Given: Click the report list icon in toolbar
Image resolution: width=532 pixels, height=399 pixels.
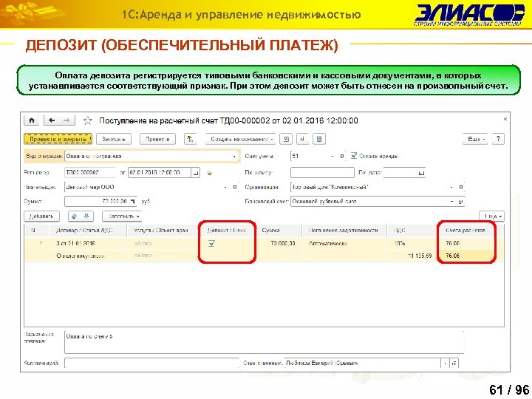Looking at the screenshot, I should [319, 139].
